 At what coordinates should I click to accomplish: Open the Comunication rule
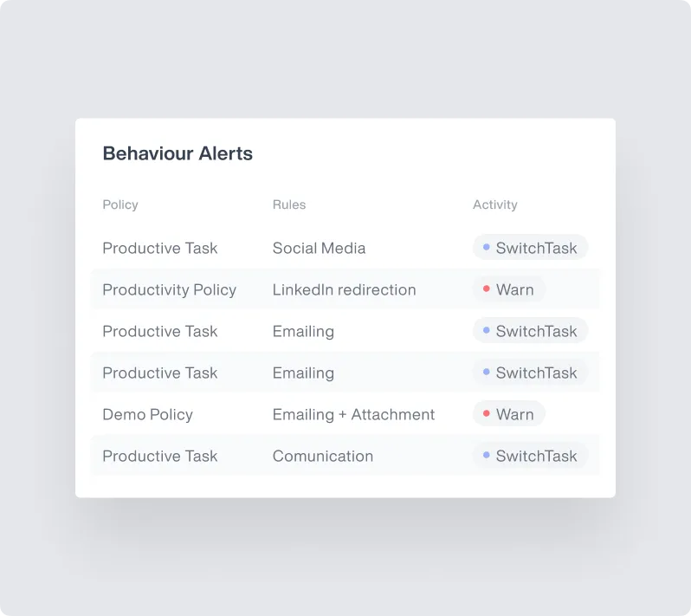tap(323, 456)
